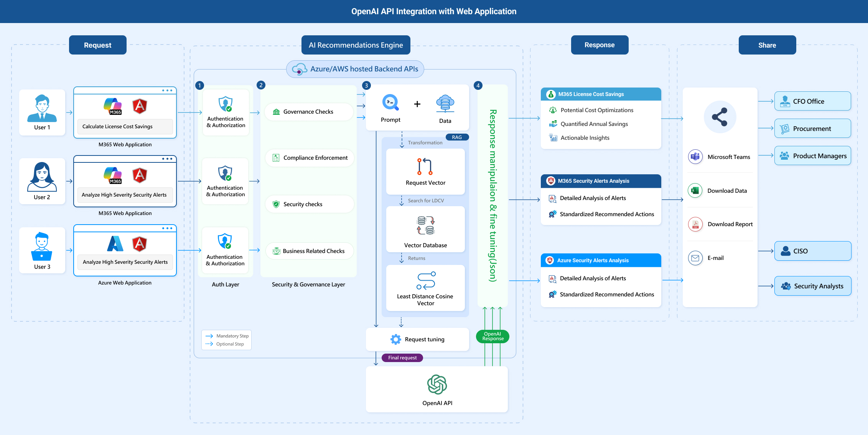The image size is (868, 435).
Task: Click the Angular logo above Calculate License Cost Savings
Action: click(140, 106)
